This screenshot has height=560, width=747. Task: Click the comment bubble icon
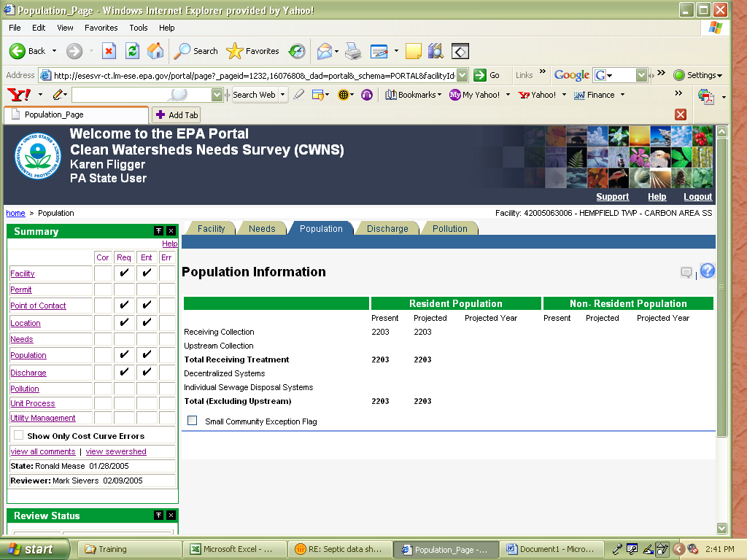pyautogui.click(x=686, y=273)
